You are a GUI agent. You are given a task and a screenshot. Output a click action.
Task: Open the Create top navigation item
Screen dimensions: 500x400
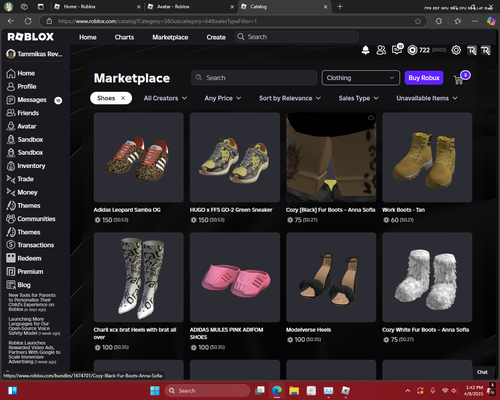coord(216,37)
